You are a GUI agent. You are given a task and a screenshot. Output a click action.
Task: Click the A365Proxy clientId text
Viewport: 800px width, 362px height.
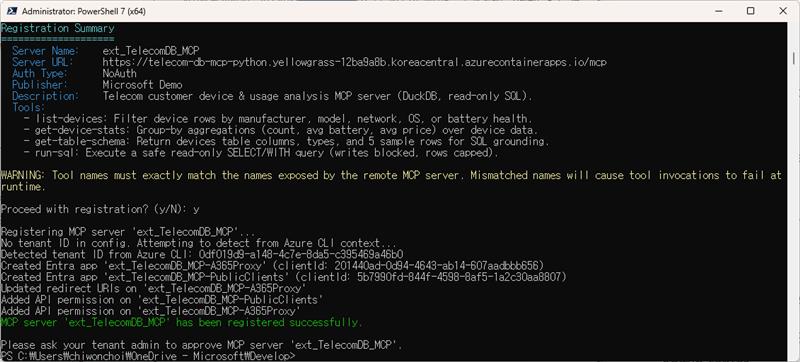pos(440,266)
